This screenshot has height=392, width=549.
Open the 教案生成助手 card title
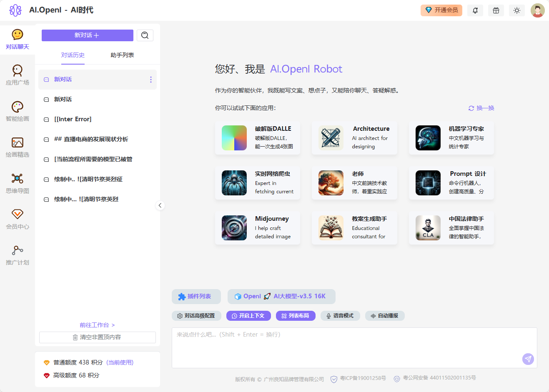point(369,219)
